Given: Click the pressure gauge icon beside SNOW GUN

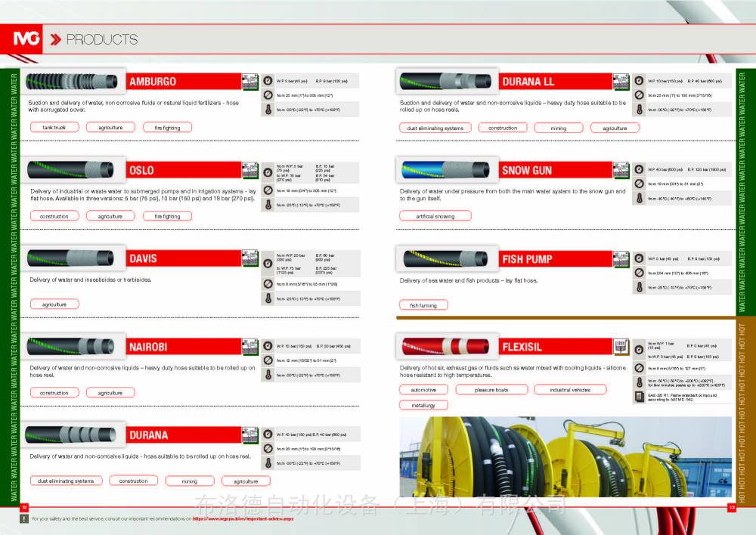Looking at the screenshot, I should (x=639, y=169).
